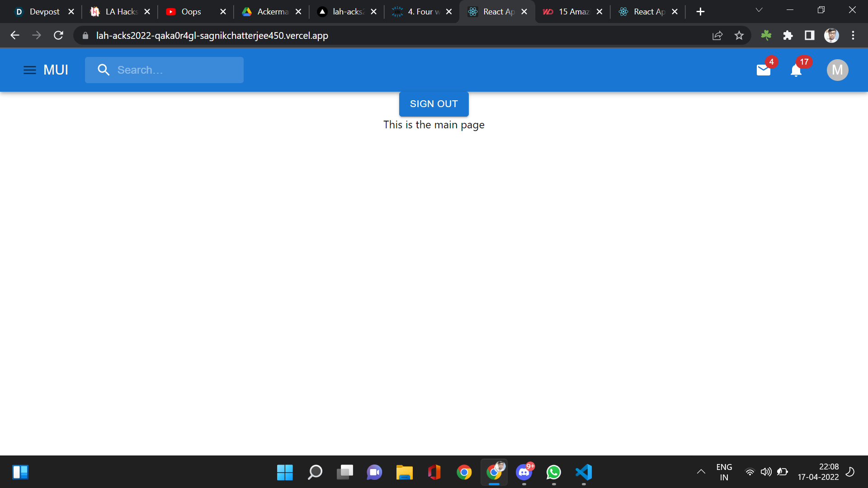The height and width of the screenshot is (488, 868).
Task: Toggle the browser side panel
Action: coord(810,36)
